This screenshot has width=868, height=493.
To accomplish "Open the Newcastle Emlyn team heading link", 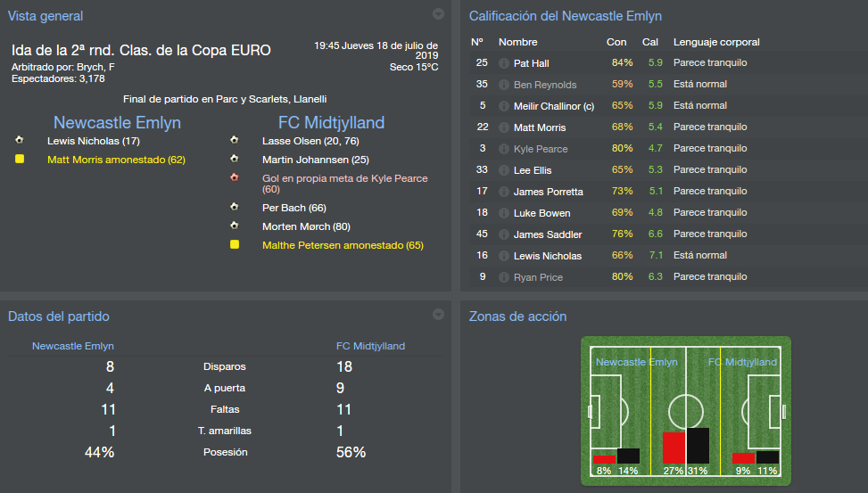I will coord(117,123).
